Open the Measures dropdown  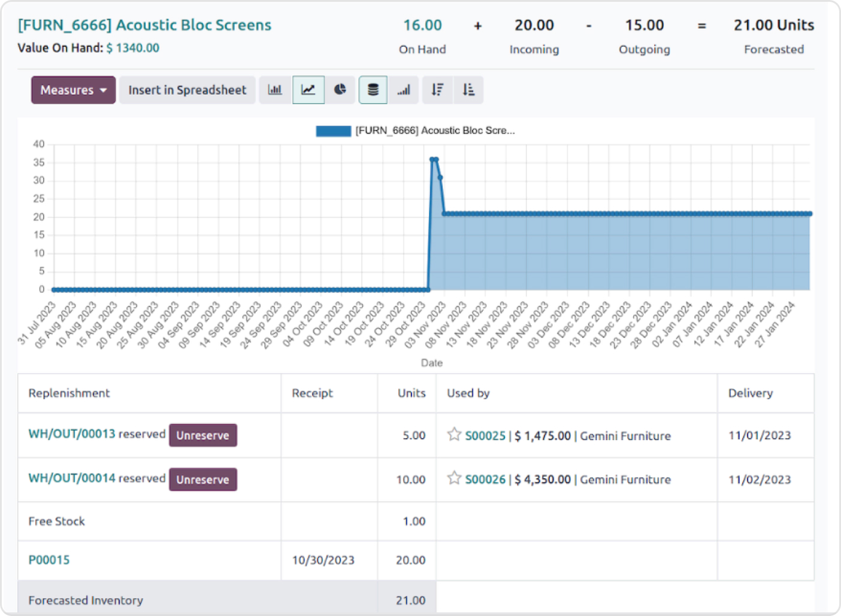(73, 90)
